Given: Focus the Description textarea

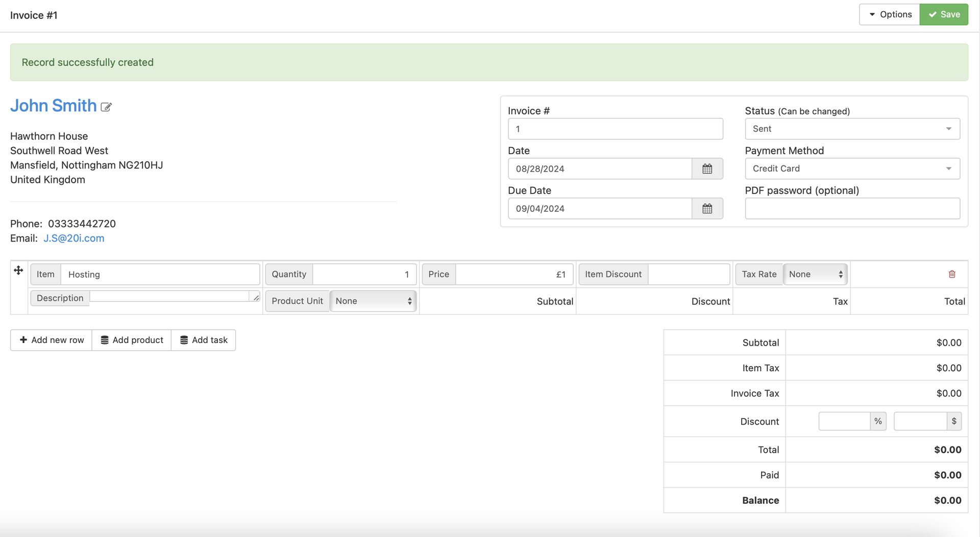Looking at the screenshot, I should tap(175, 297).
